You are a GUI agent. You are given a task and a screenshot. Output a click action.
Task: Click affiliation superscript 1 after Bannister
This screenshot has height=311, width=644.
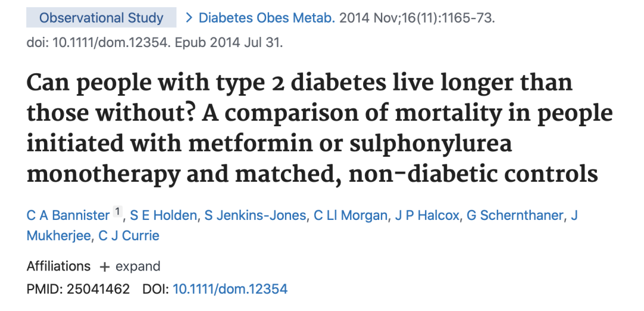click(x=117, y=212)
